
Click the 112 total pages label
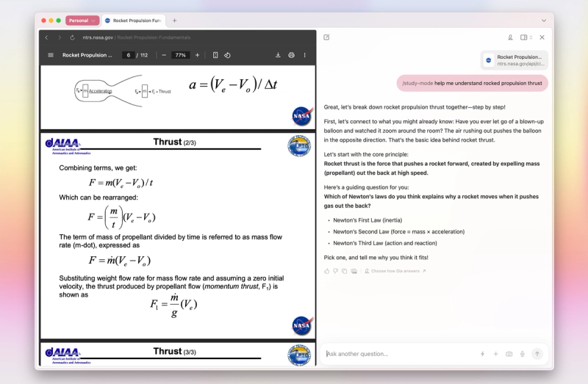click(x=144, y=55)
